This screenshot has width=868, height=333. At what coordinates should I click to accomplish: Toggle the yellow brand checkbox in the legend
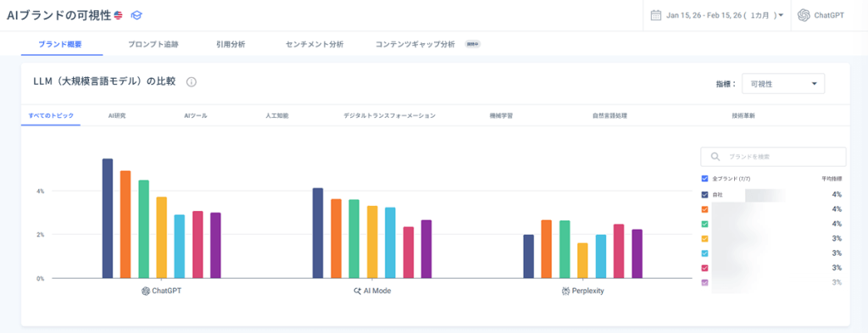click(x=704, y=238)
